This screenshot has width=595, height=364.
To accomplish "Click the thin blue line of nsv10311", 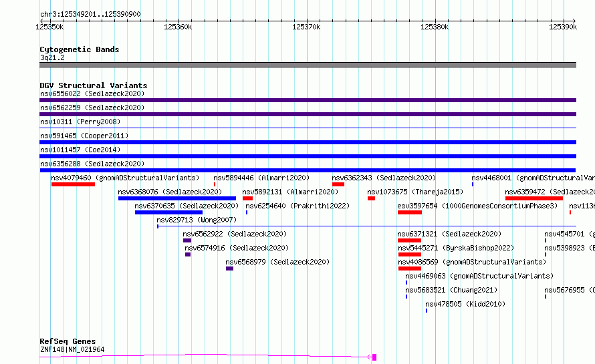I will pos(308,128).
